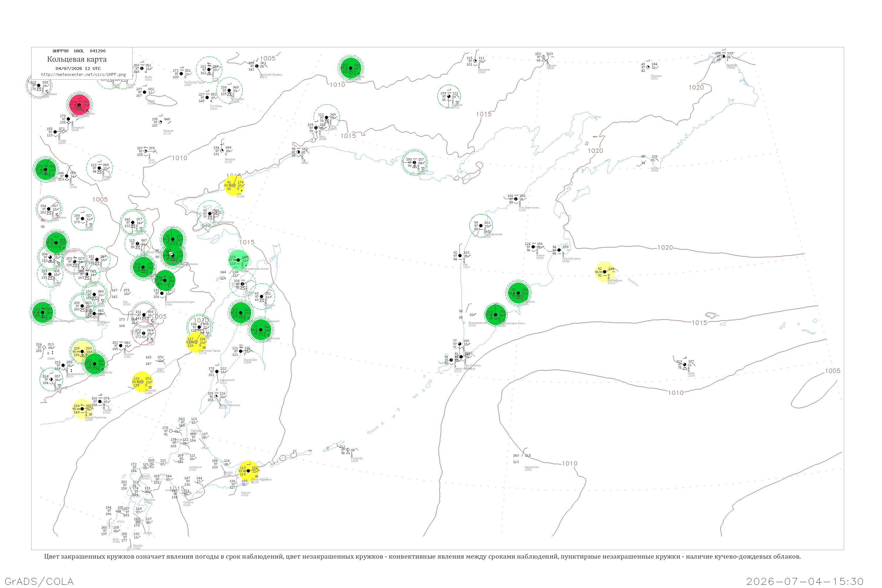Image resolution: width=882 pixels, height=588 pixels.
Task: Select the 04/07/2026 12 UTC date text
Action: coord(78,69)
